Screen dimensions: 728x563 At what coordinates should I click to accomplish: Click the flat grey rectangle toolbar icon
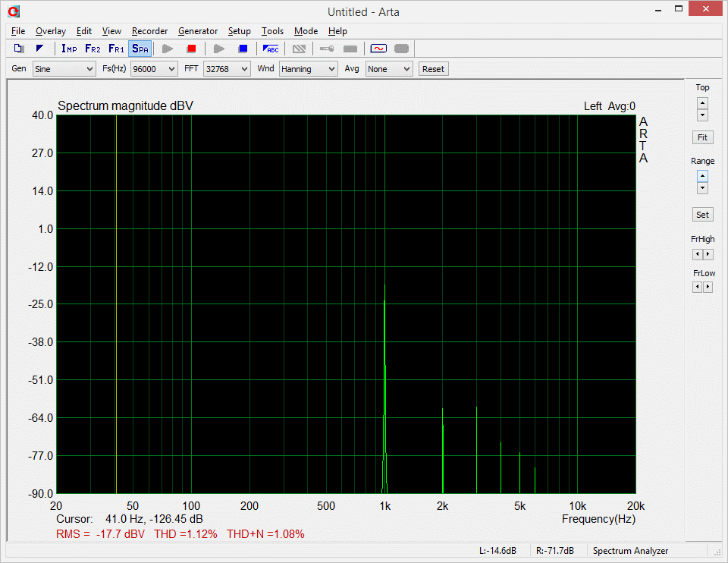(350, 49)
